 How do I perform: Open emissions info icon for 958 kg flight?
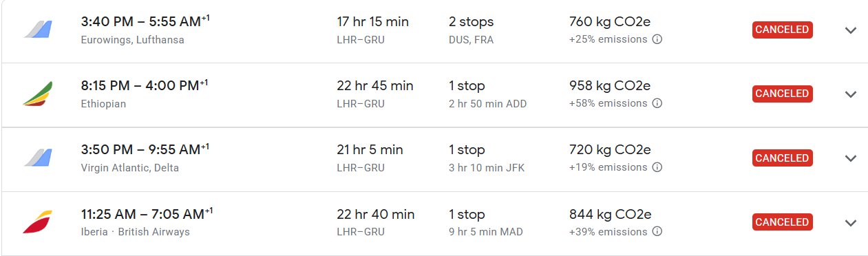(x=657, y=103)
